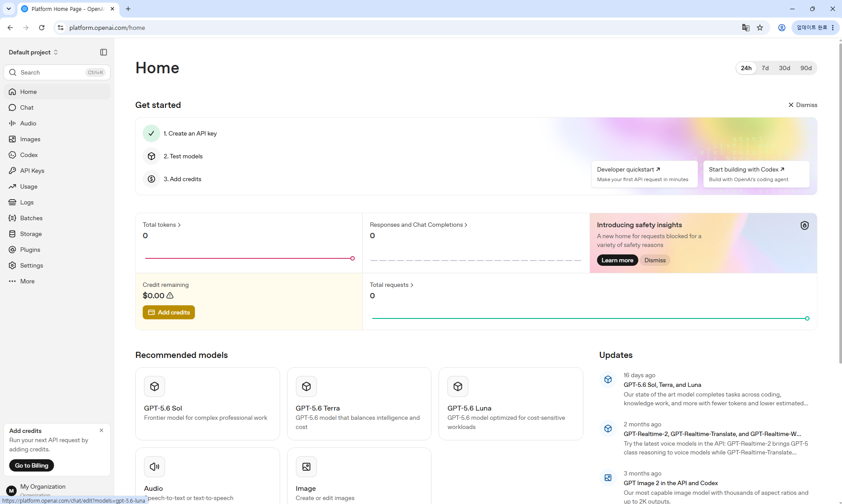Switch to the 30d time range
The height and width of the screenshot is (504, 842).
click(784, 68)
